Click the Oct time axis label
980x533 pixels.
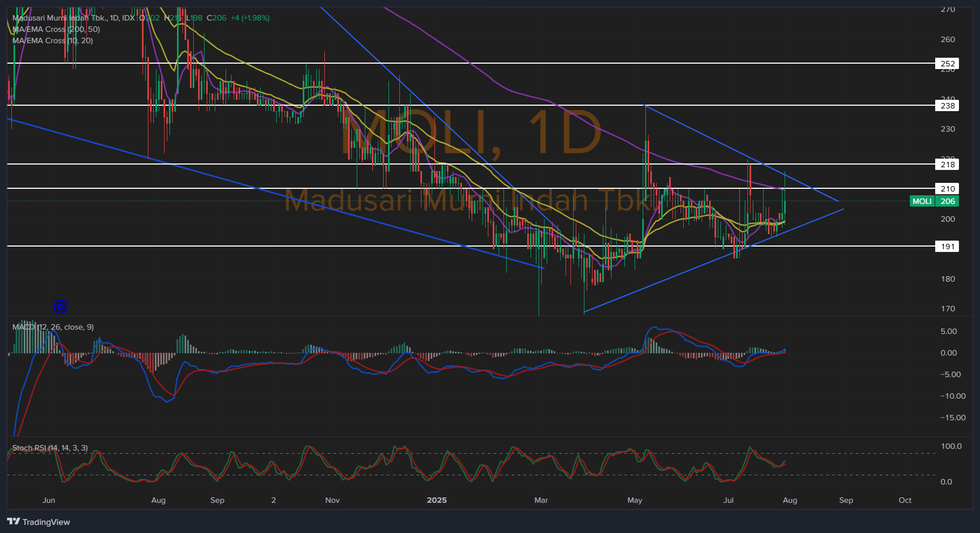click(x=905, y=500)
